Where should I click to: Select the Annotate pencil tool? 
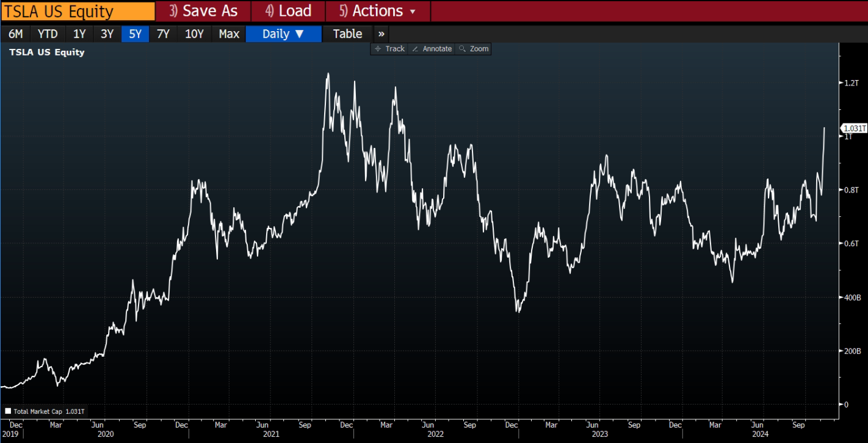pyautogui.click(x=432, y=49)
